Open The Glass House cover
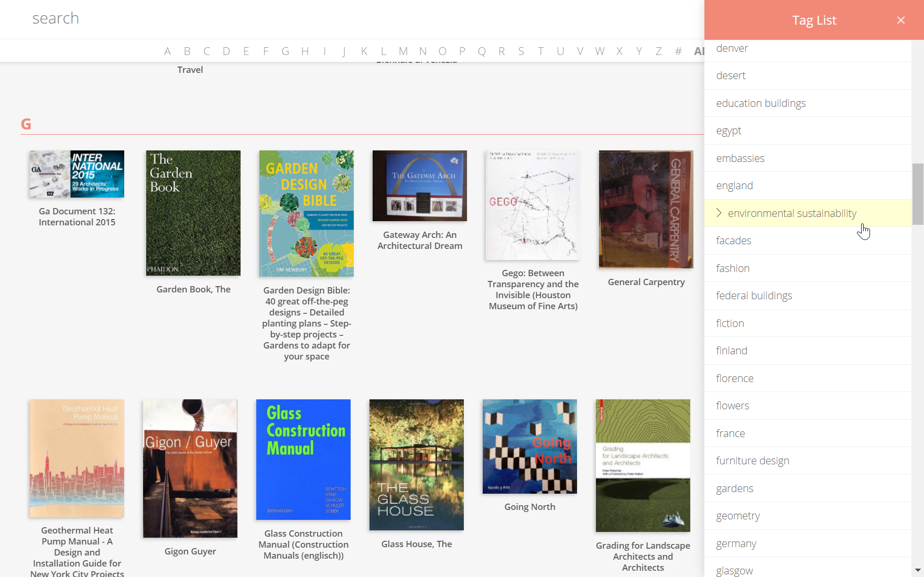Viewport: 924px width, 577px height. point(417,465)
